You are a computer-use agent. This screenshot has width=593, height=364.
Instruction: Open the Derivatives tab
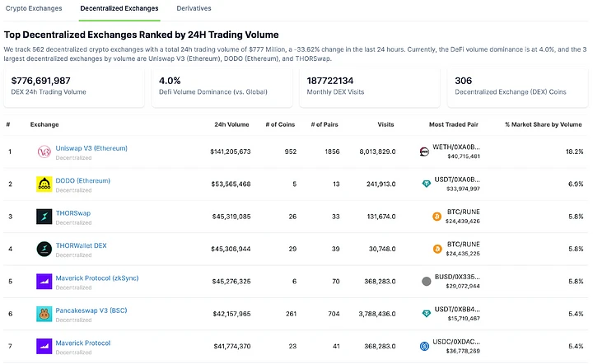[x=194, y=8]
